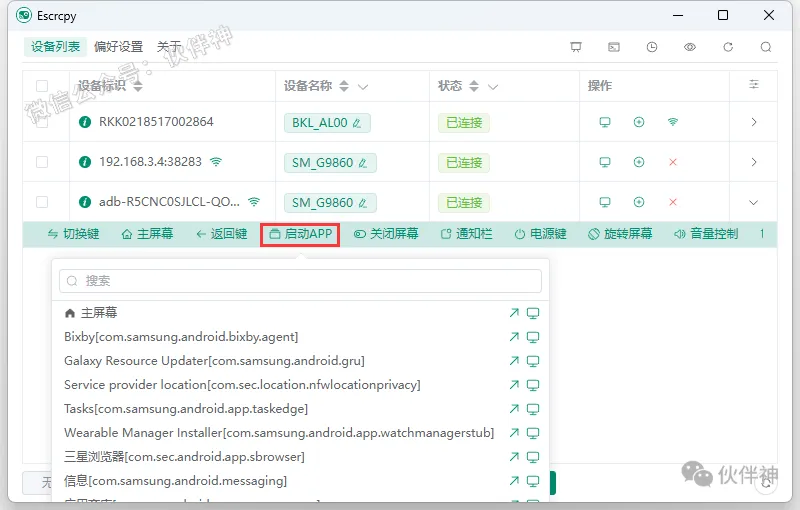Disconnect the adb-R5CNC0SJLCL device

[673, 202]
